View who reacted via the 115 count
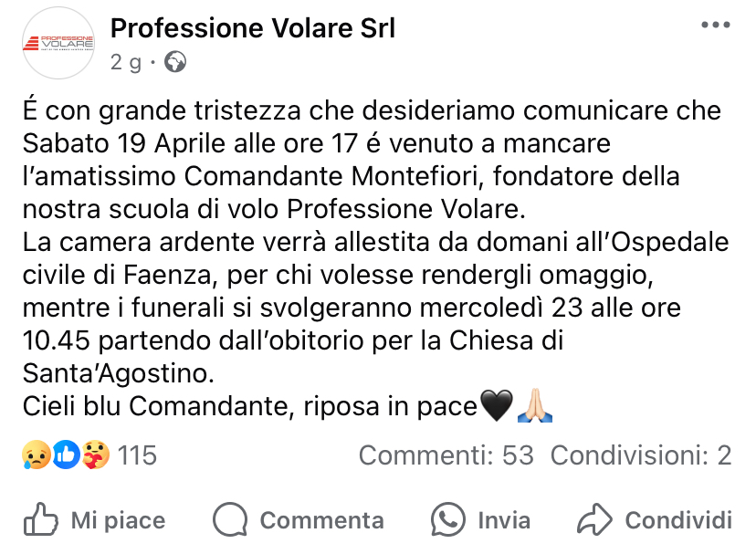The image size is (756, 554). coord(138,455)
